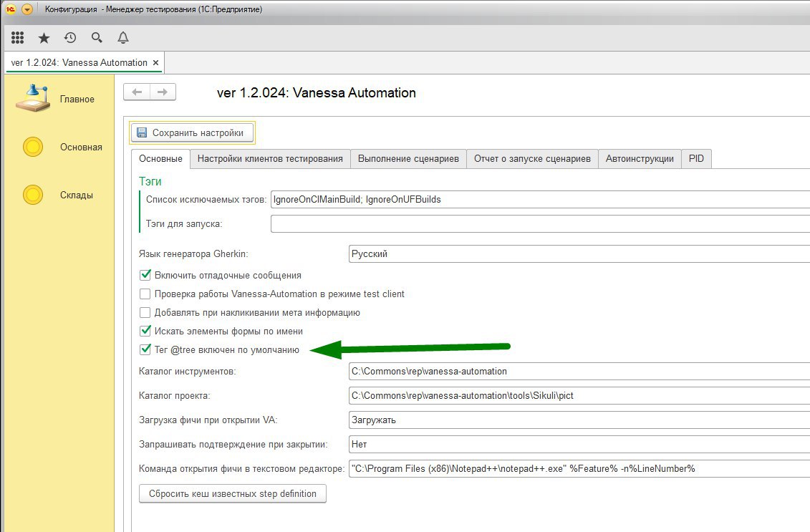Screen dimensions: 810x532
Task: Click the Тэги group heading
Action: [150, 181]
